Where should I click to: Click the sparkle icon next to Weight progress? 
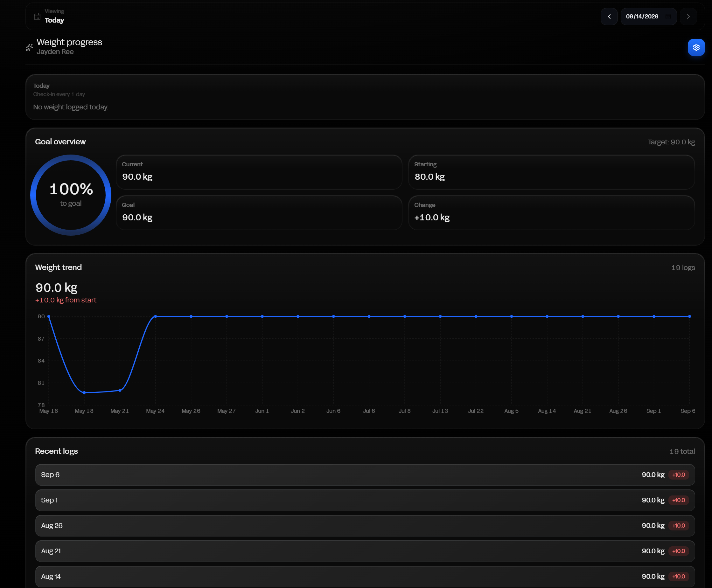point(30,47)
